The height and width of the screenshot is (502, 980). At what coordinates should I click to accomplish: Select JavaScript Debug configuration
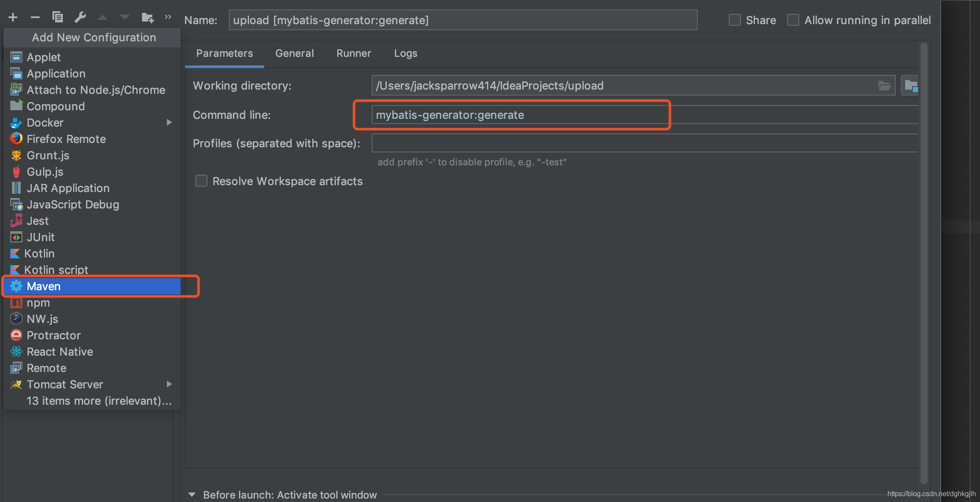[x=91, y=205]
